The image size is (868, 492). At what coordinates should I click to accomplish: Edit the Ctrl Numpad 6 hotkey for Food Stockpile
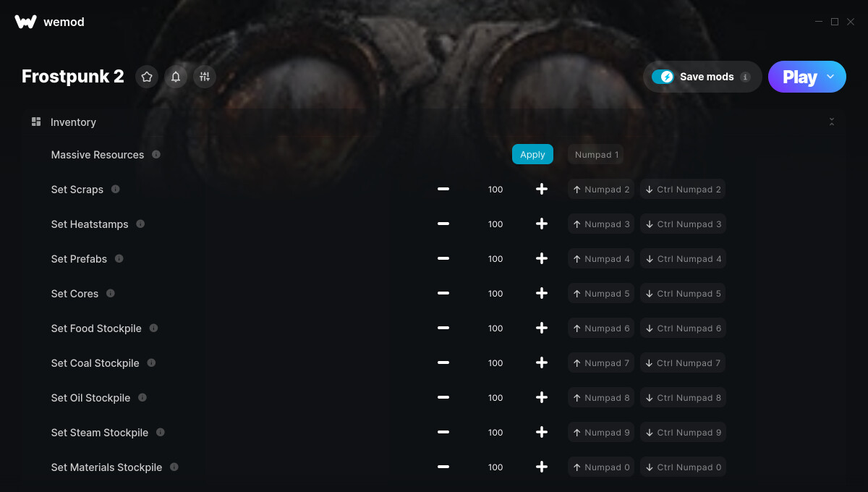point(684,328)
